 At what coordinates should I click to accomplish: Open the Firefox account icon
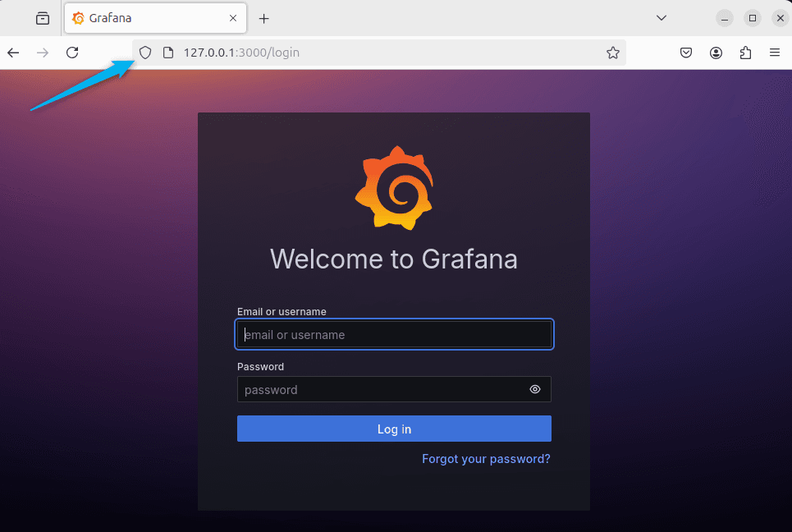[716, 52]
